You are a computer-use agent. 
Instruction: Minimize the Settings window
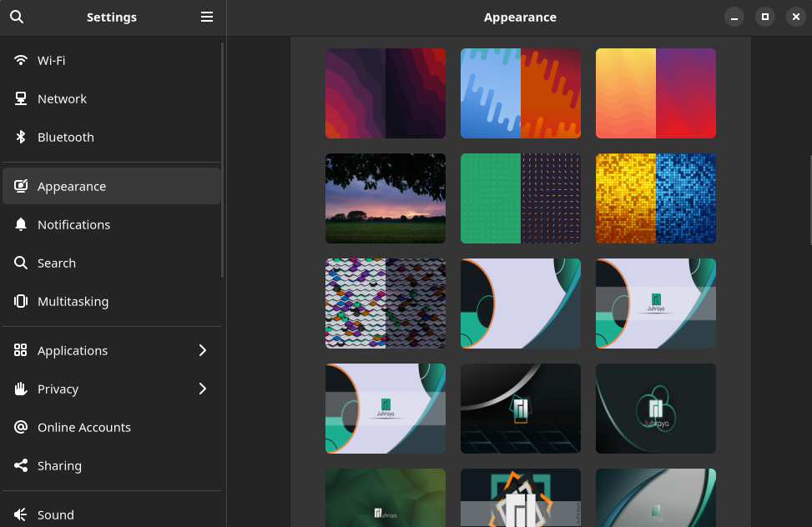(x=734, y=17)
